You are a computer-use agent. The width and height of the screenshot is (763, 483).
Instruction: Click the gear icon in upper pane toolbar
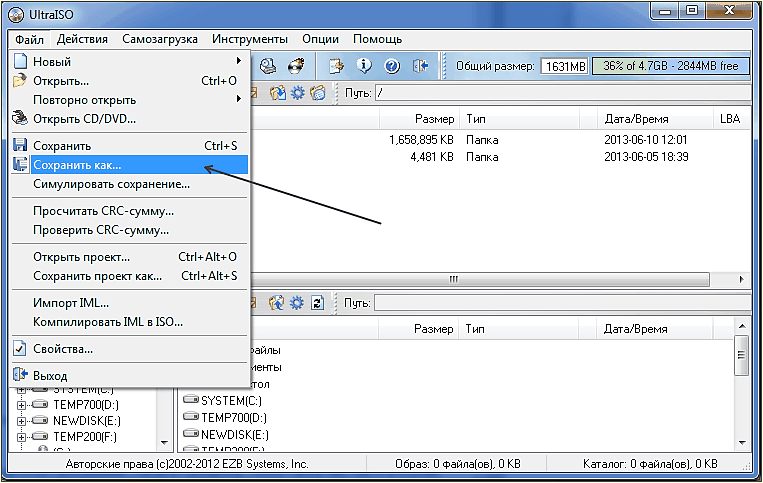tap(297, 92)
